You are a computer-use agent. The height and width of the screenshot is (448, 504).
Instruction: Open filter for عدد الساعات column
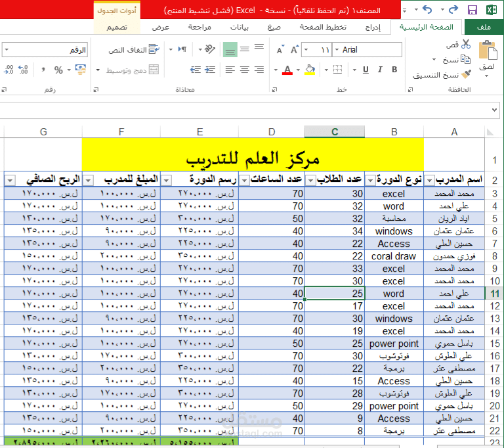click(245, 181)
